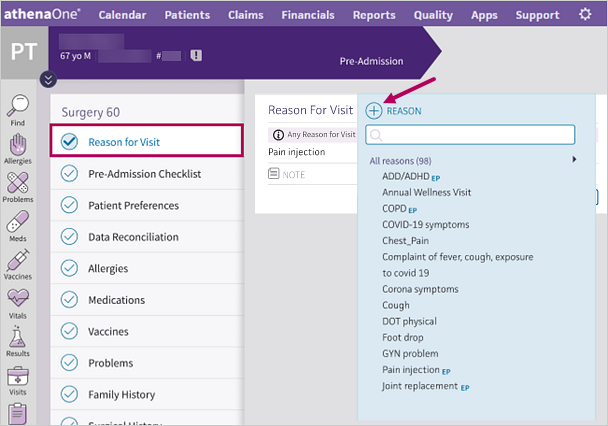Open the Vaccines syringe icon

coord(18,262)
